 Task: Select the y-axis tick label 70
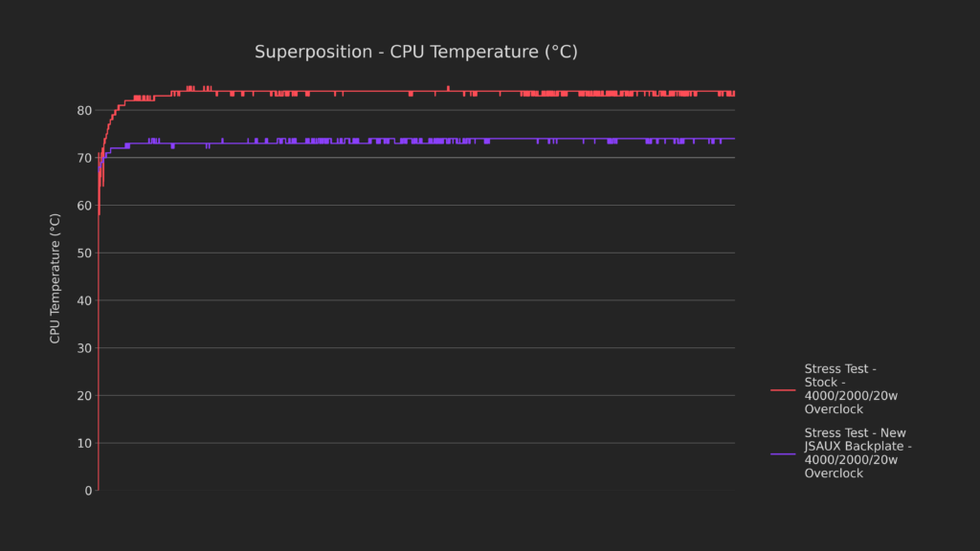84,158
